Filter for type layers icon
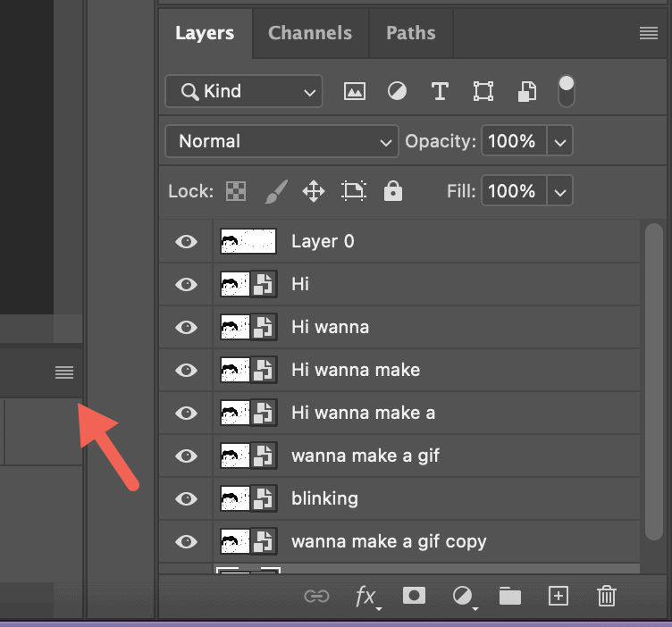The height and width of the screenshot is (627, 672). tap(440, 91)
